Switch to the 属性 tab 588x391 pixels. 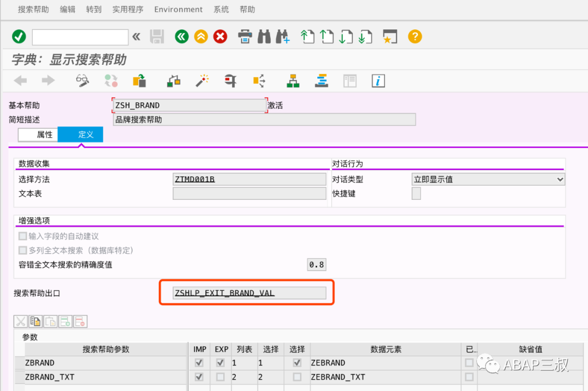pyautogui.click(x=38, y=135)
